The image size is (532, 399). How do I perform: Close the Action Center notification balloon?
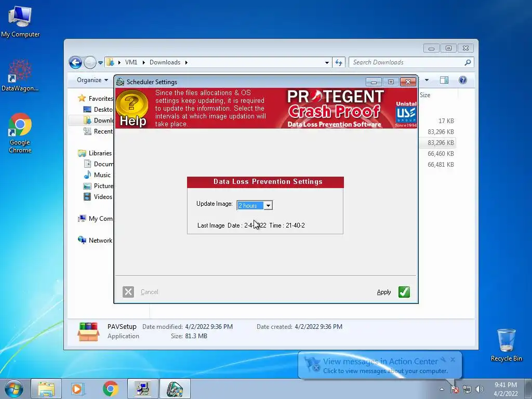453,360
